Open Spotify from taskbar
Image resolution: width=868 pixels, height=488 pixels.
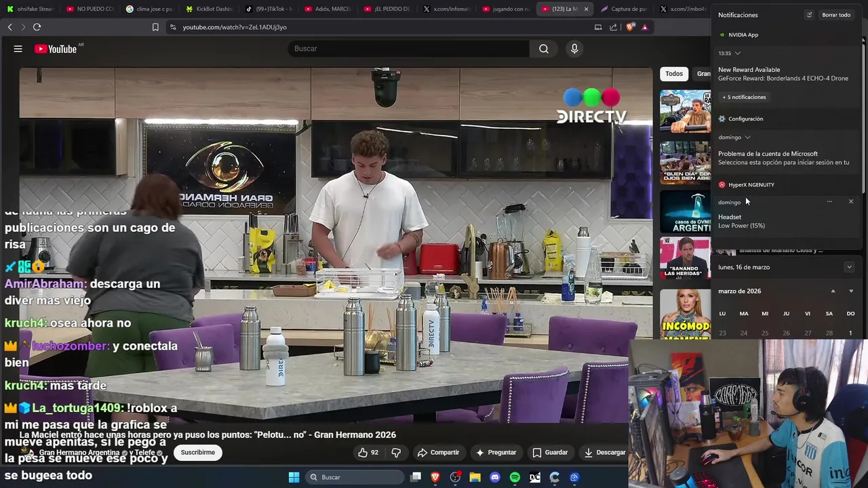pyautogui.click(x=515, y=477)
